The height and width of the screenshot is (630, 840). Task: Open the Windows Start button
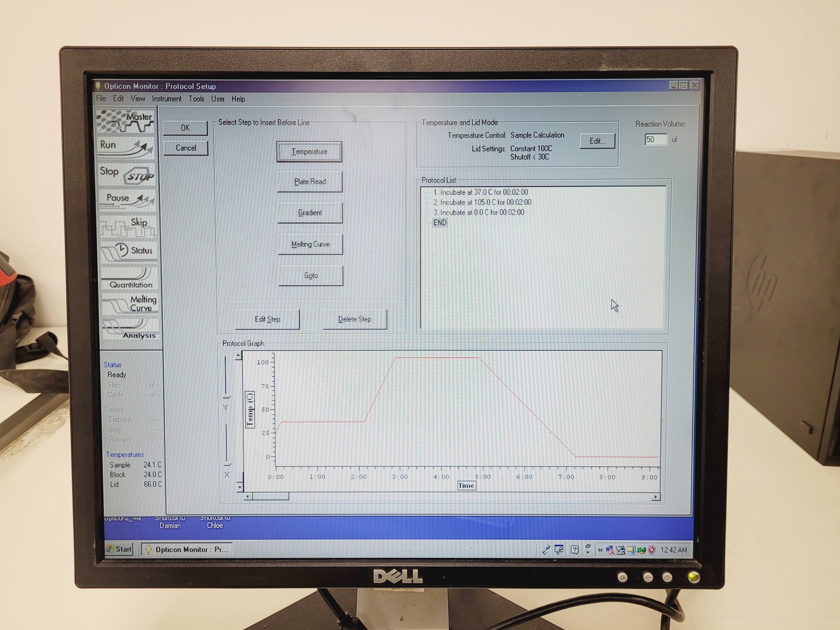coord(119,549)
